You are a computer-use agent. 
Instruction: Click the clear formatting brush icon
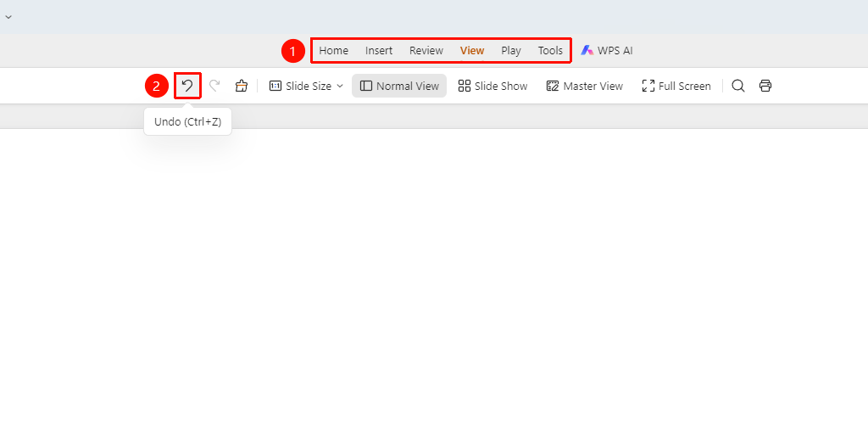click(241, 86)
